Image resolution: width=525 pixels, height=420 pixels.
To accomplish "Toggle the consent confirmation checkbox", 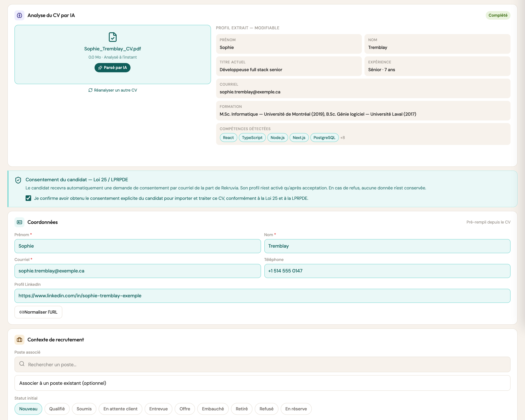I will coord(28,198).
